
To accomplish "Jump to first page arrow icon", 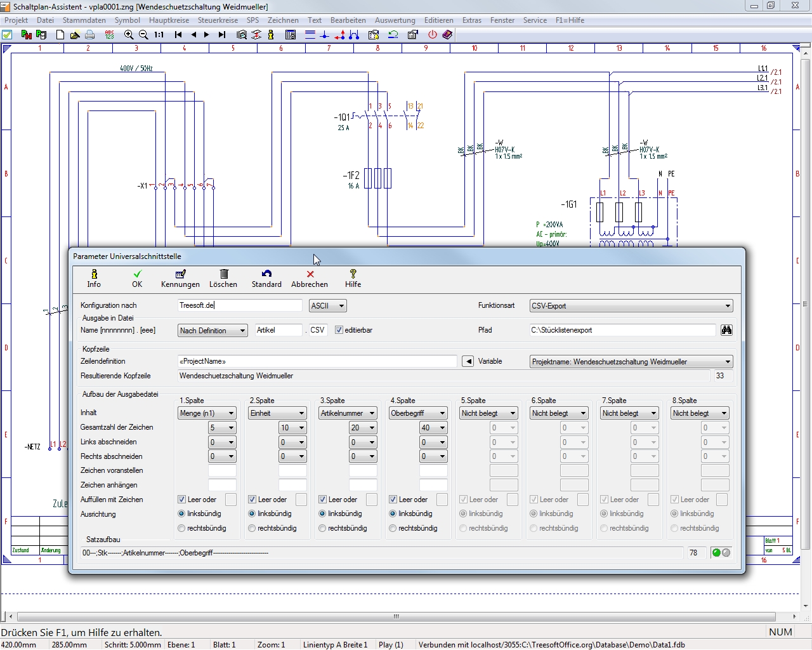I will 178,35.
